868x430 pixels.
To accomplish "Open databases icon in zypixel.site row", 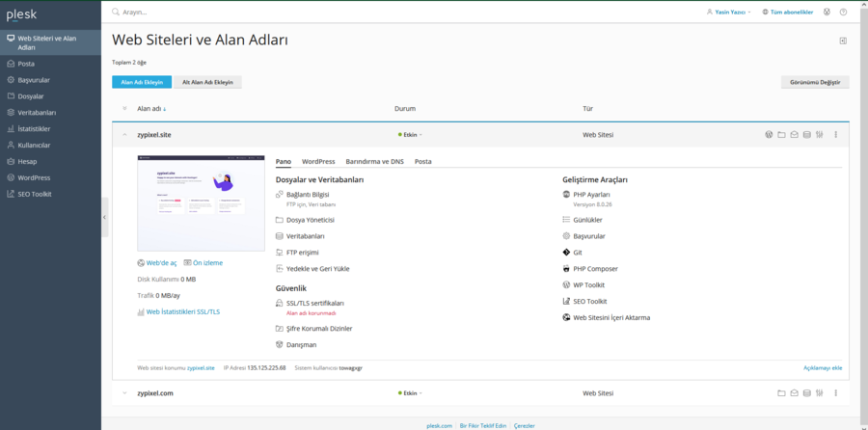I will [806, 134].
